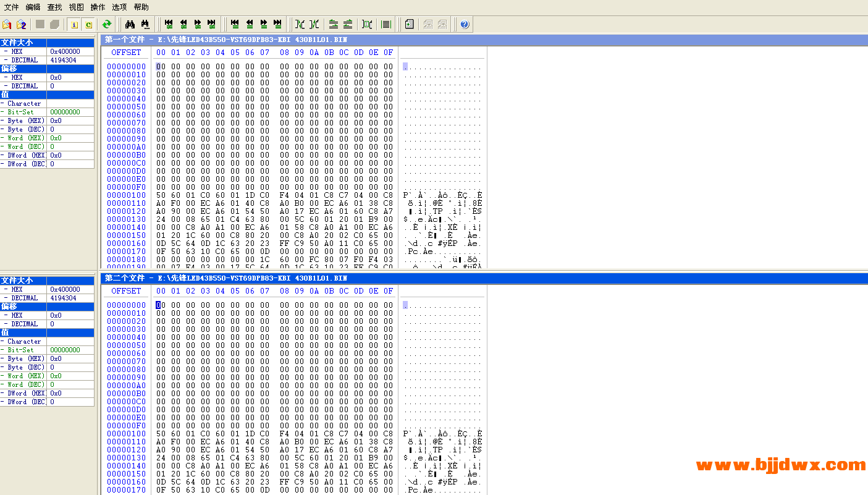Click the binoculars find icon

pos(130,24)
